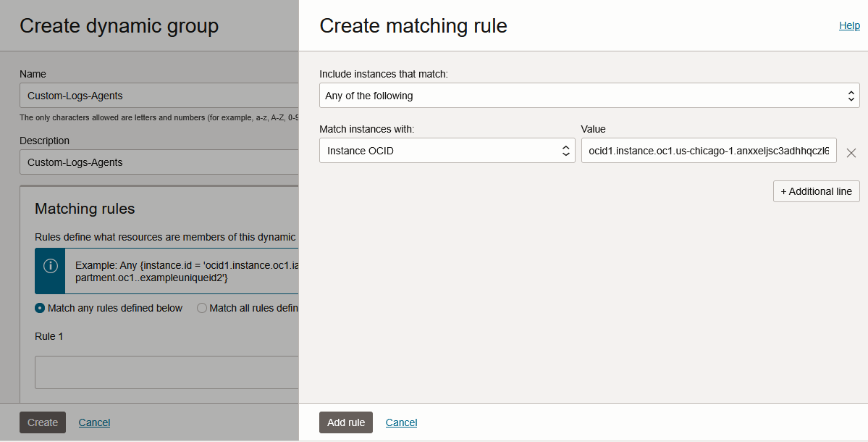Click the info icon in example banner
Screen dimensions: 868x442
click(x=50, y=266)
